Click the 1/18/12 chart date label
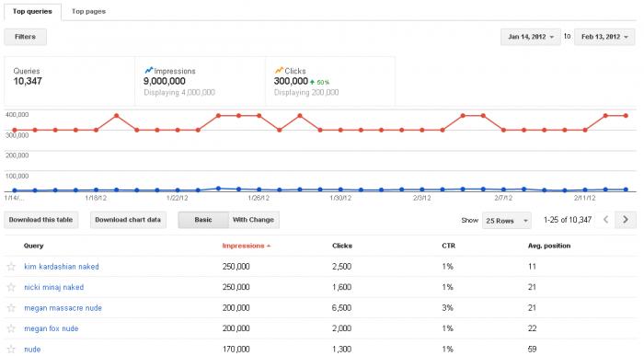 tap(96, 198)
